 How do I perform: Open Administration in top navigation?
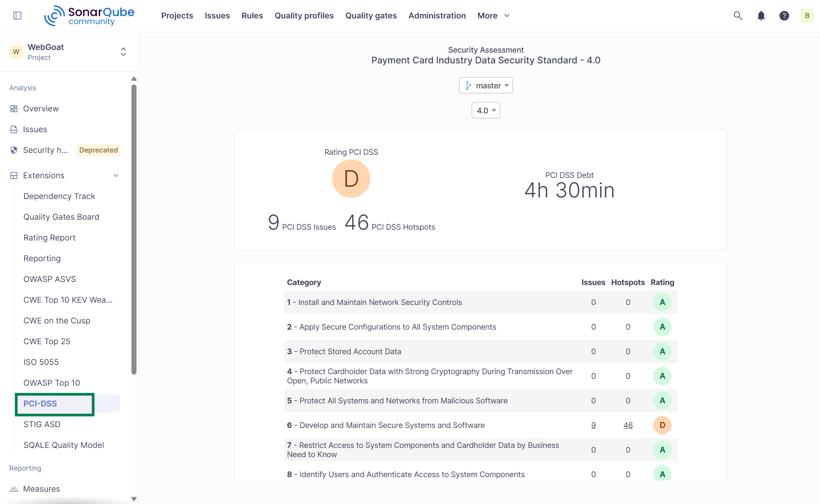437,16
